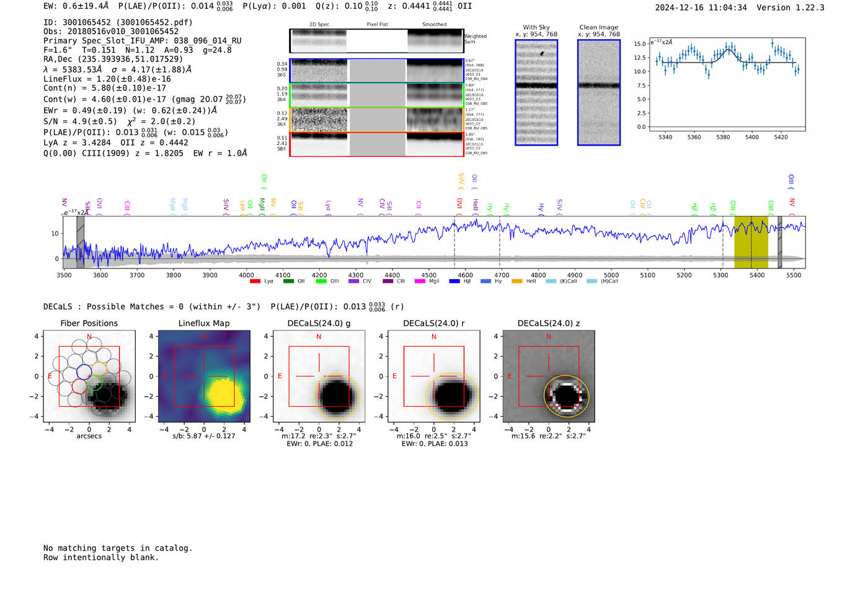Open the Weighted Sum Smoothed image
Viewport: 868px width, 591px height.
[435, 40]
